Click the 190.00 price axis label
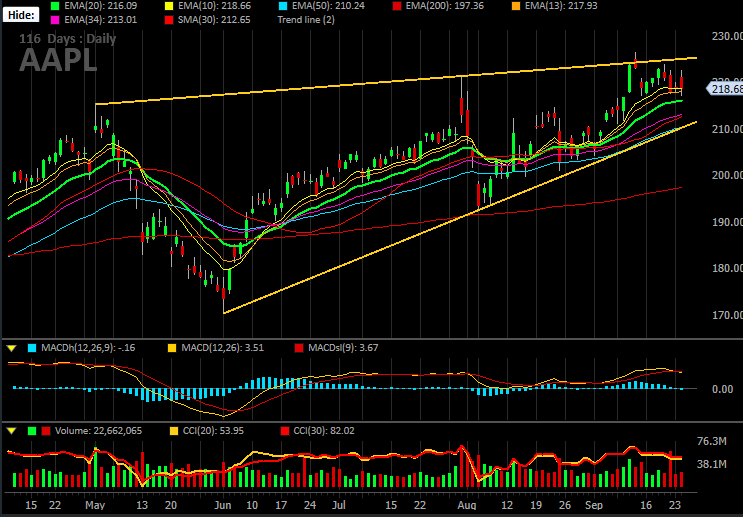 (x=727, y=222)
